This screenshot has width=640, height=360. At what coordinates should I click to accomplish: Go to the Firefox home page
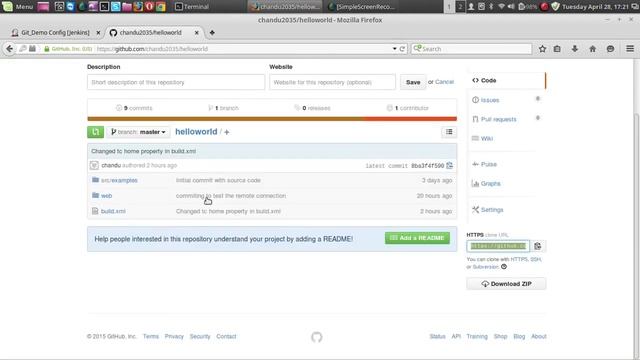pos(593,49)
